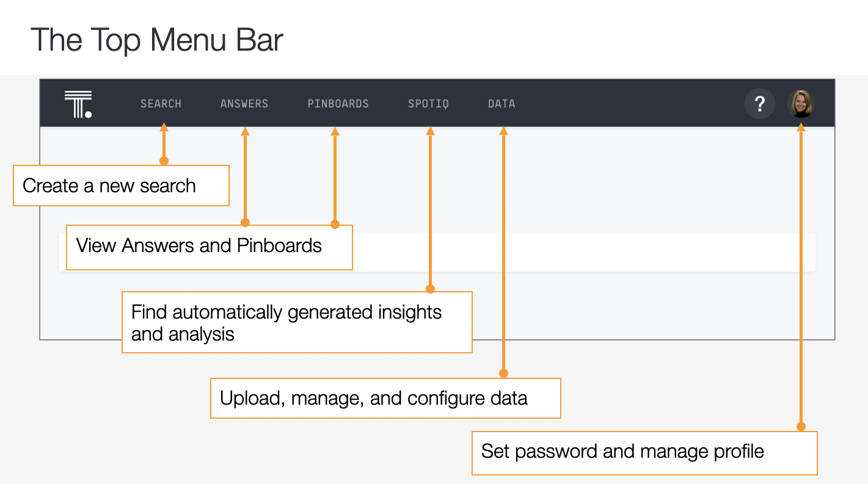This screenshot has height=484, width=868.
Task: Click the orange dot above "Create a new search"
Action: pyautogui.click(x=164, y=161)
